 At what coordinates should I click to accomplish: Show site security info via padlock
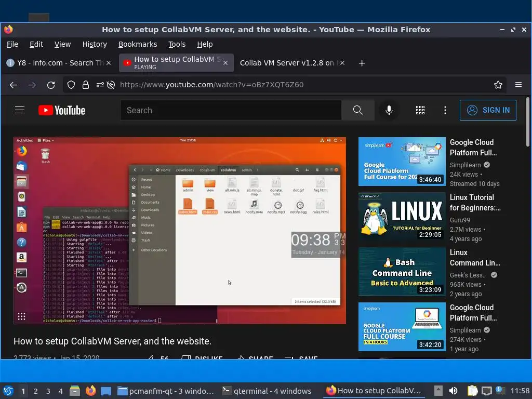click(x=86, y=85)
